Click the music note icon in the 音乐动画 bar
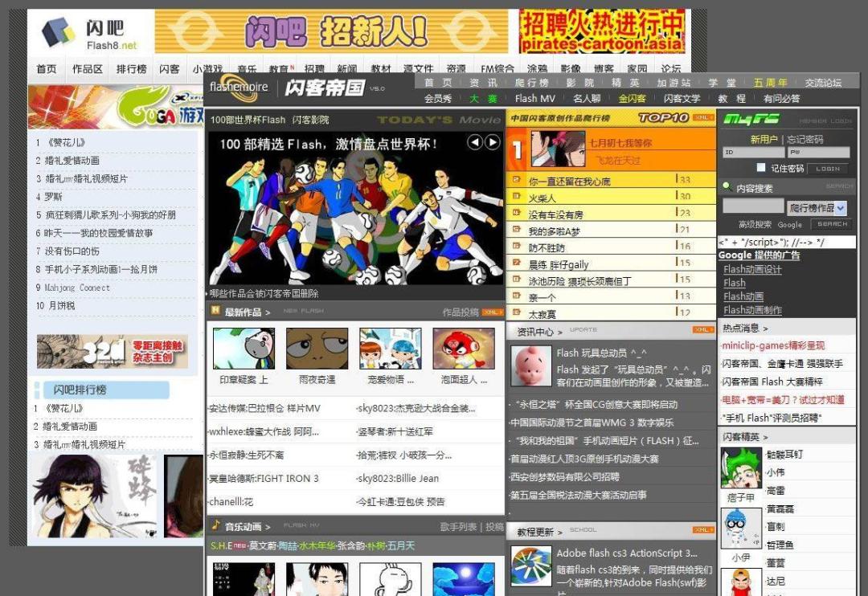 pos(217,528)
